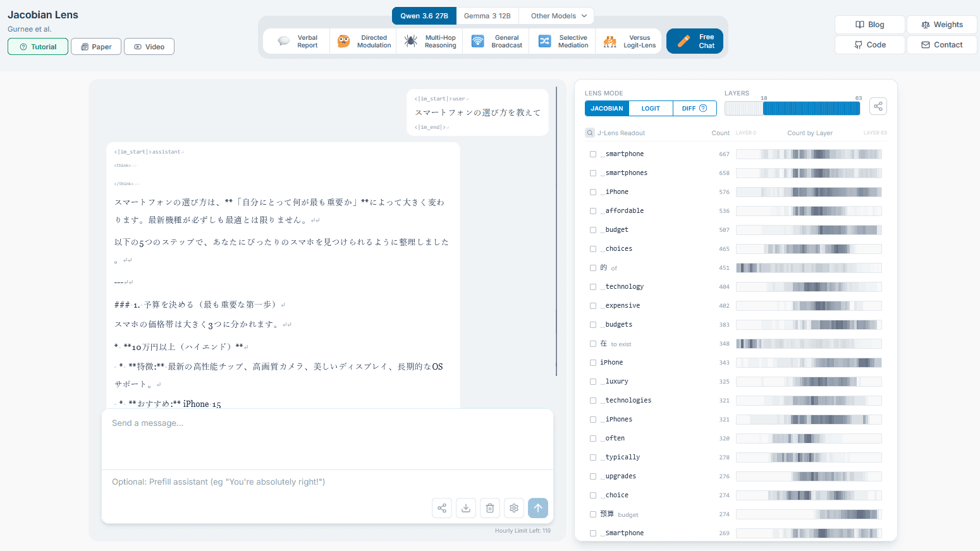The width and height of the screenshot is (980, 551).
Task: Switch to the Gemma 3 12B model tab
Action: click(487, 16)
